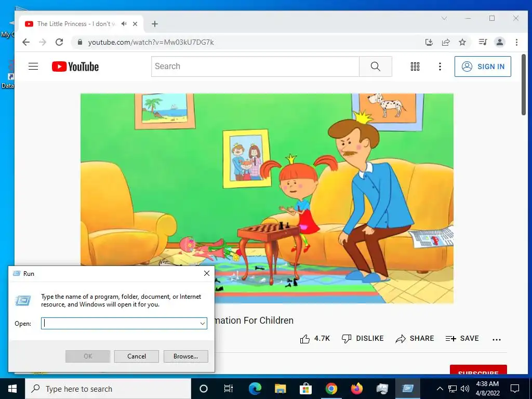This screenshot has width=532, height=399.
Task: Open Cortana from the taskbar
Action: point(204,389)
